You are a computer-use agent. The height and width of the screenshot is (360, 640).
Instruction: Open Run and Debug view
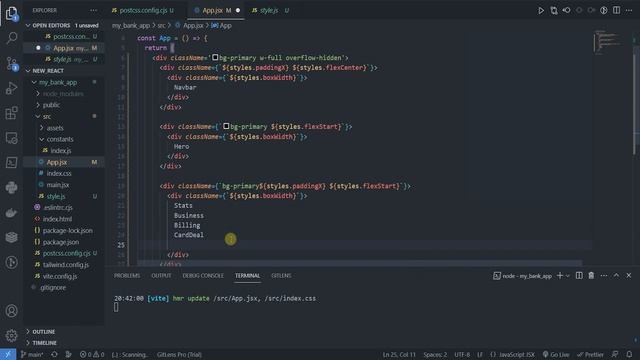click(x=11, y=88)
